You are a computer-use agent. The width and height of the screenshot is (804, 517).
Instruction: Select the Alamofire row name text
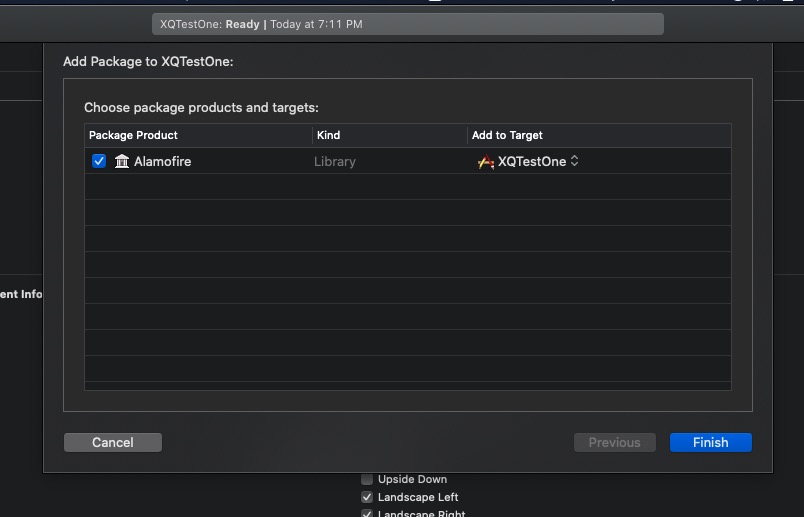tap(163, 162)
